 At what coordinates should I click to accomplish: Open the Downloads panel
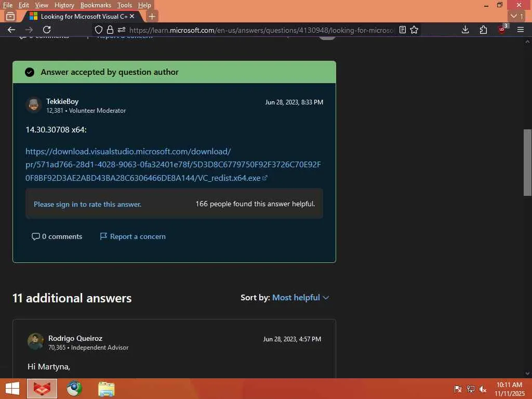tap(465, 30)
